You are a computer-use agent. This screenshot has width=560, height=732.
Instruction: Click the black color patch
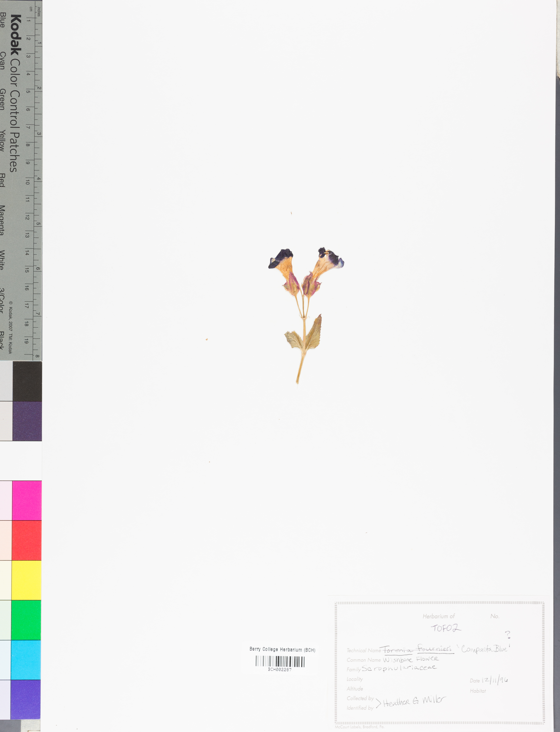coord(27,381)
